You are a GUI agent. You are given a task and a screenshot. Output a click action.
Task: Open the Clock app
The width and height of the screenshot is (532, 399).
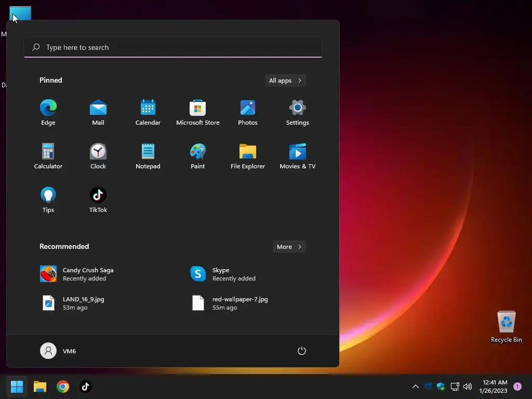[x=98, y=156]
